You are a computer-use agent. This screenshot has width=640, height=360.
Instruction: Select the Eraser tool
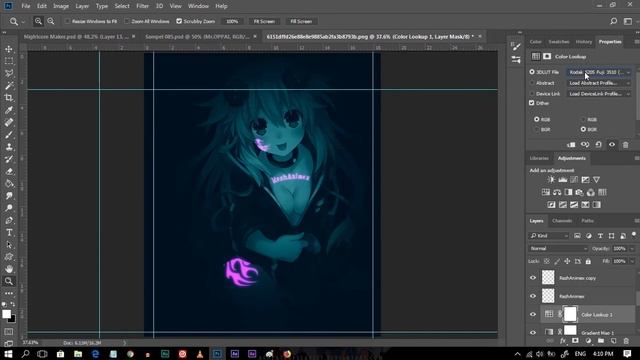[x=9, y=171]
